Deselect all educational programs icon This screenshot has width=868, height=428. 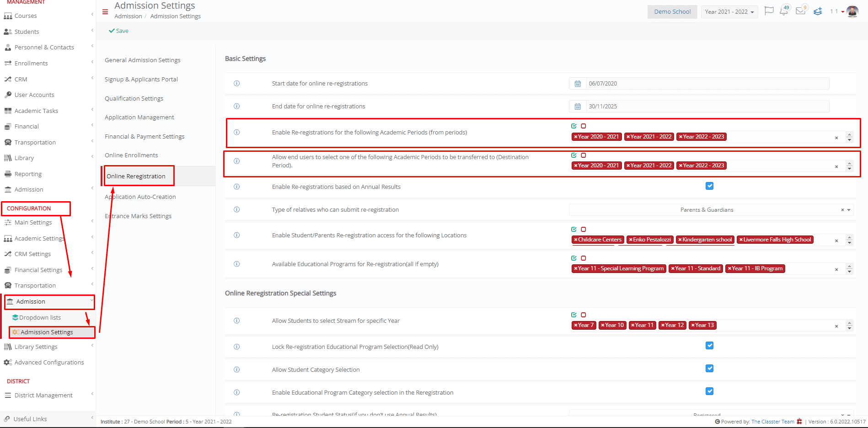click(x=584, y=258)
